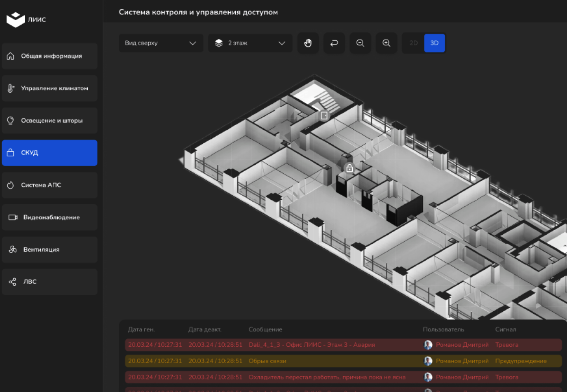
Task: Select the Dali_4_1_3 Авария alarm row message
Action: click(x=312, y=345)
